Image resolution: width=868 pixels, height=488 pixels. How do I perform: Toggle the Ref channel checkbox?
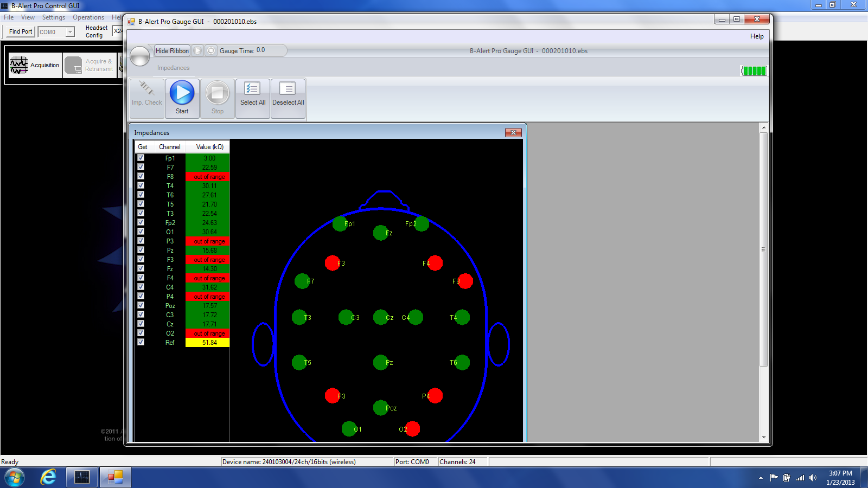pos(141,342)
